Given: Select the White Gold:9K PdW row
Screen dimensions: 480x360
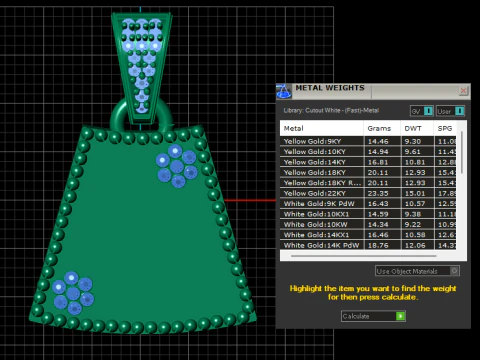Looking at the screenshot, I should pos(368,204).
